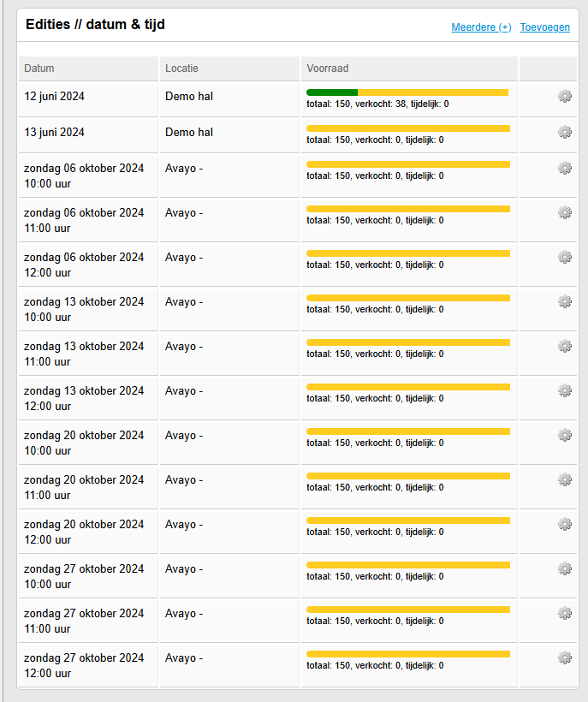Select zondag 27 oktober 2024 12:00 uur
Viewport: 588px width, 702px height.
pyautogui.click(x=84, y=666)
